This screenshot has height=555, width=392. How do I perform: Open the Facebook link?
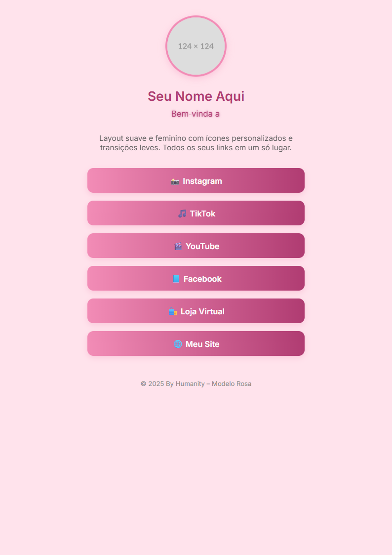pos(196,278)
